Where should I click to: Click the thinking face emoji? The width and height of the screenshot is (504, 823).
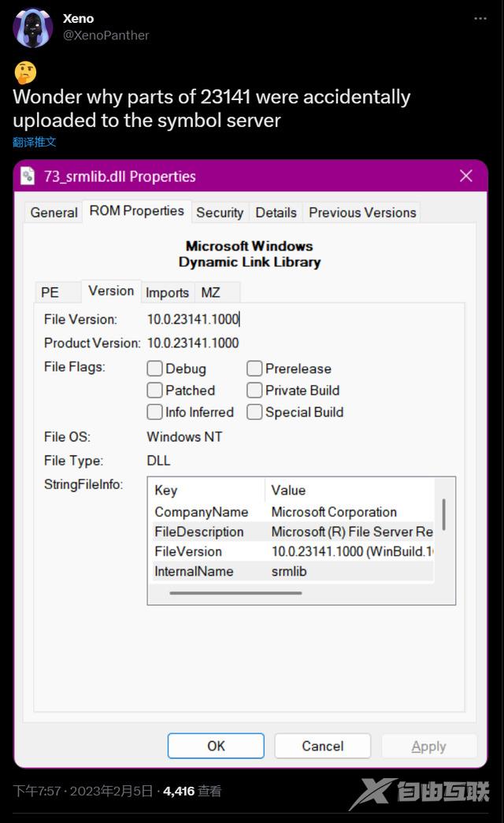coord(25,72)
